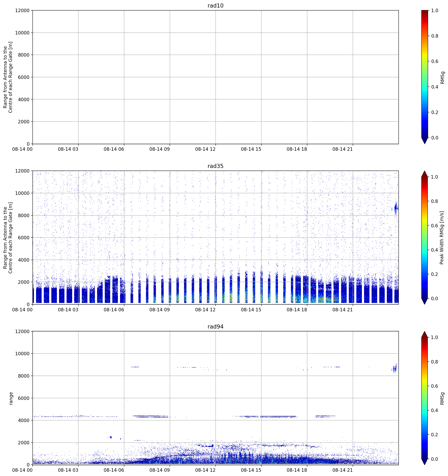The width and height of the screenshot is (448, 476).
Task: Click the rad35 plot title
Action: (215, 166)
